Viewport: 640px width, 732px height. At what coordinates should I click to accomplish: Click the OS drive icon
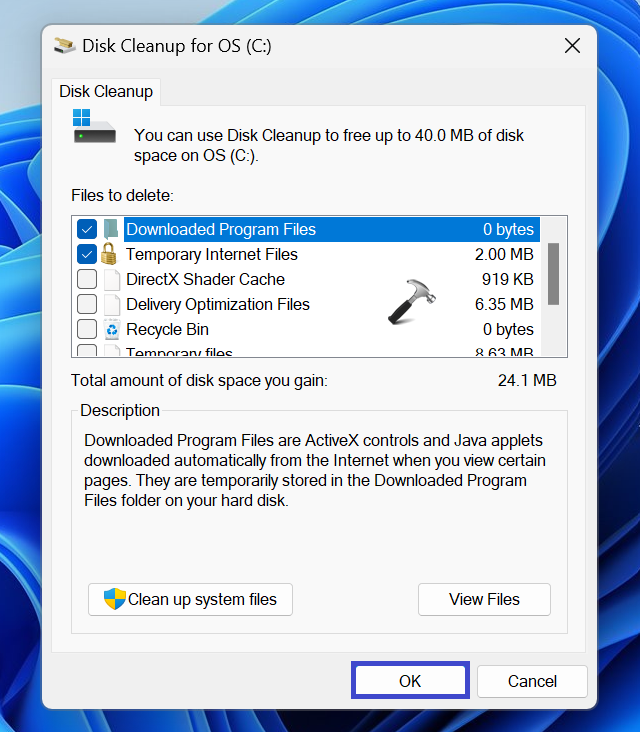pyautogui.click(x=94, y=127)
